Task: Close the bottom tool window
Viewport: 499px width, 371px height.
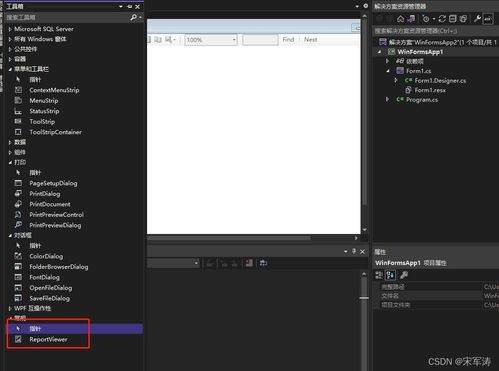Action: pos(362,252)
